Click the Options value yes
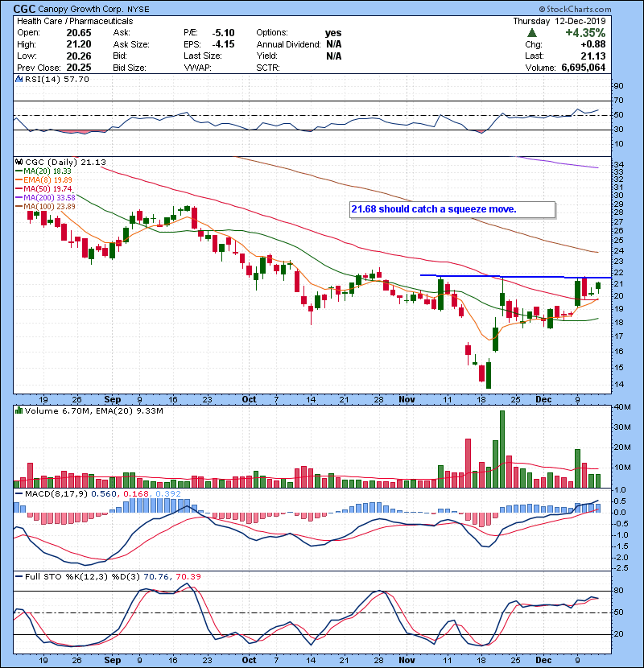The width and height of the screenshot is (644, 668). (333, 33)
